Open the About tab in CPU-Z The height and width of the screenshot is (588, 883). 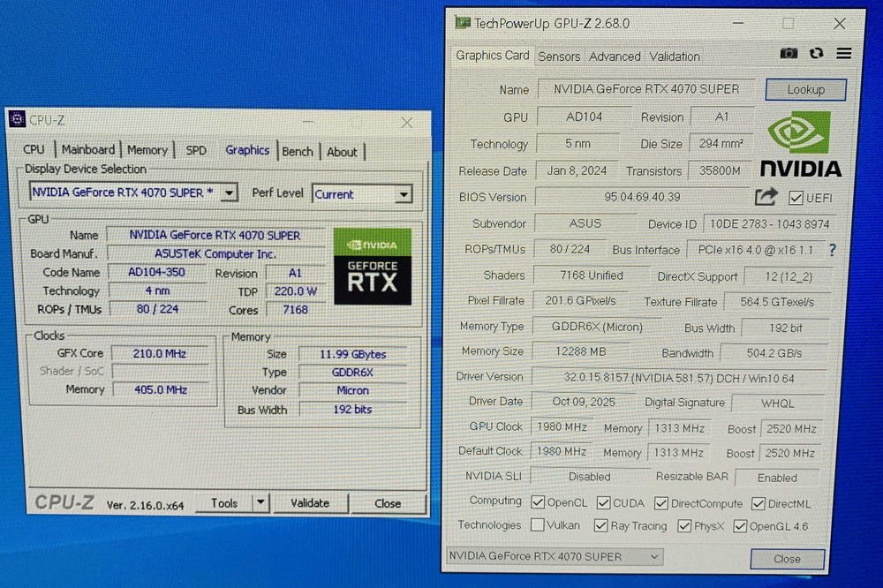coord(342,152)
